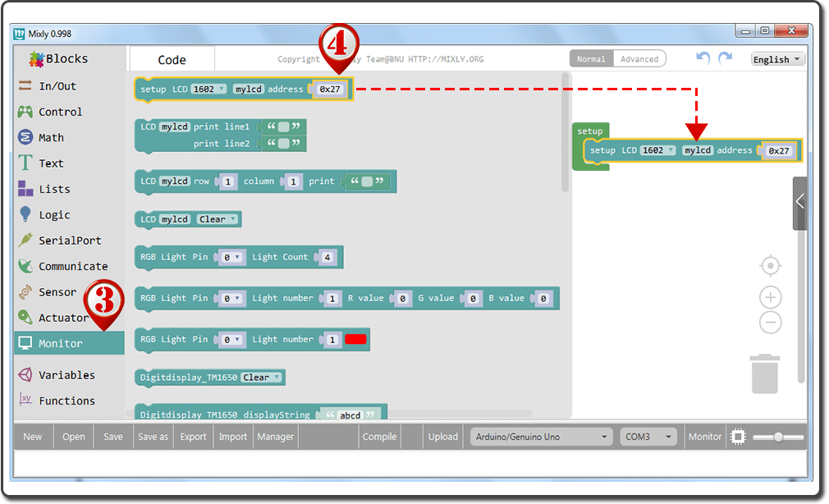Select the green setup block in workspace
The image size is (829, 504).
(590, 131)
